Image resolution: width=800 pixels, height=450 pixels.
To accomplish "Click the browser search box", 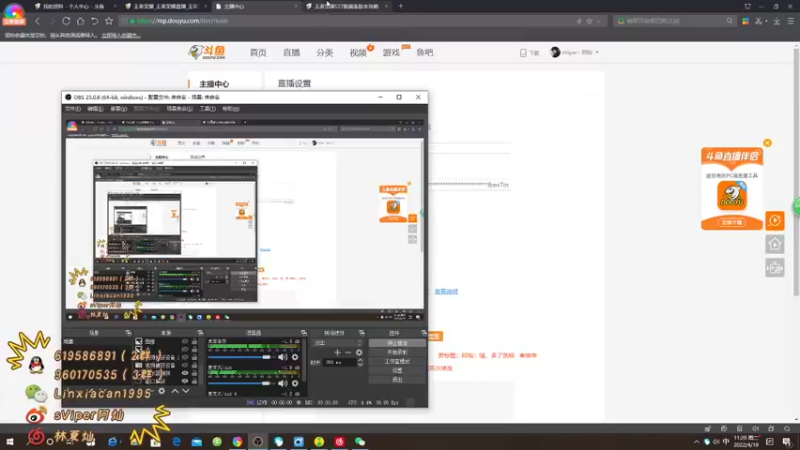I will [x=673, y=21].
